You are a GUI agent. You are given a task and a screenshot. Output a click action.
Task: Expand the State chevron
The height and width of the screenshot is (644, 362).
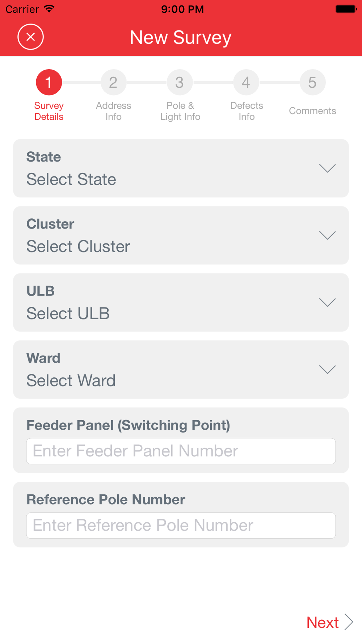tap(327, 168)
